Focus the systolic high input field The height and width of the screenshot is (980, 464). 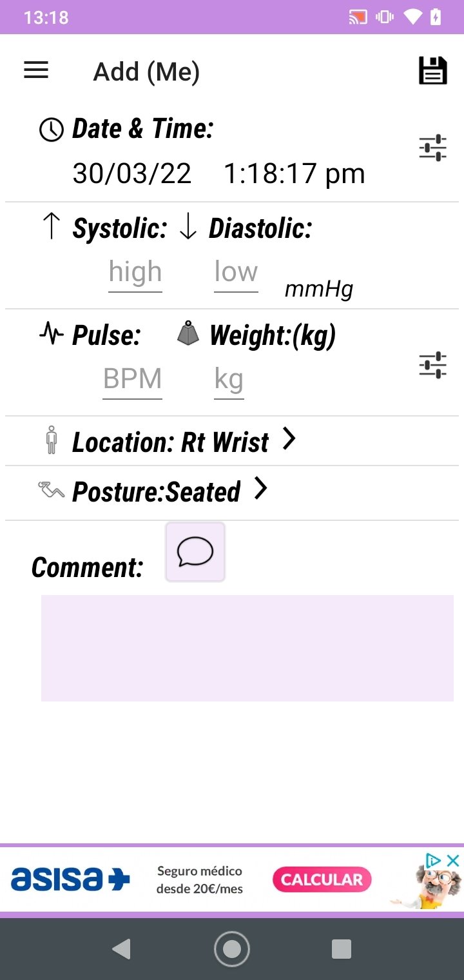[135, 273]
